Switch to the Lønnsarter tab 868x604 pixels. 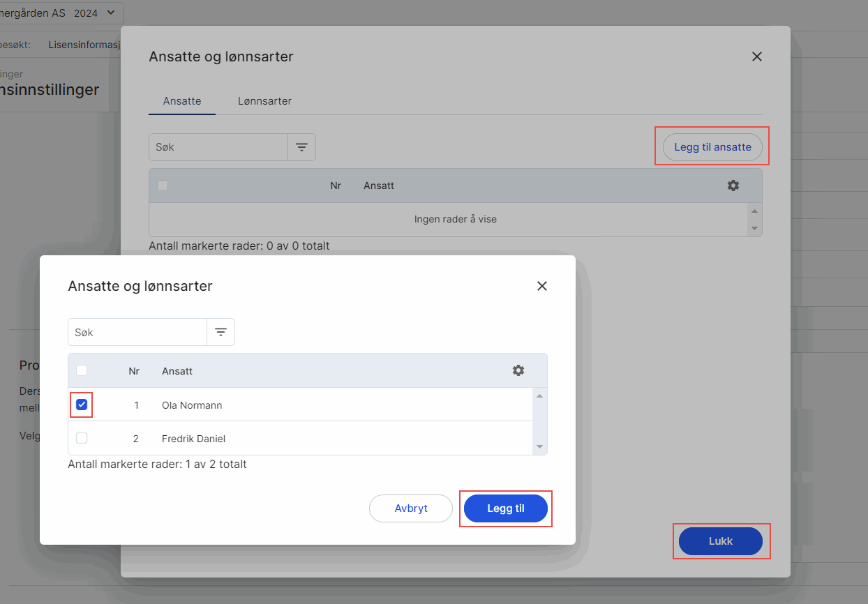click(x=264, y=101)
